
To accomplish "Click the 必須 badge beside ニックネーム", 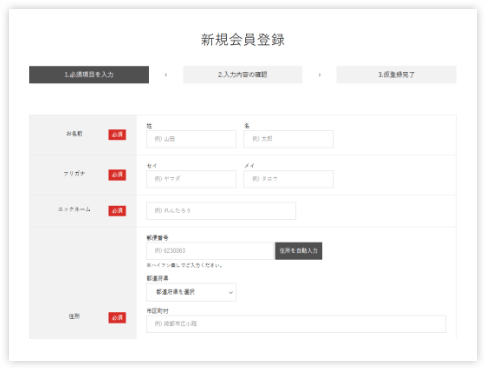I will pos(117,211).
